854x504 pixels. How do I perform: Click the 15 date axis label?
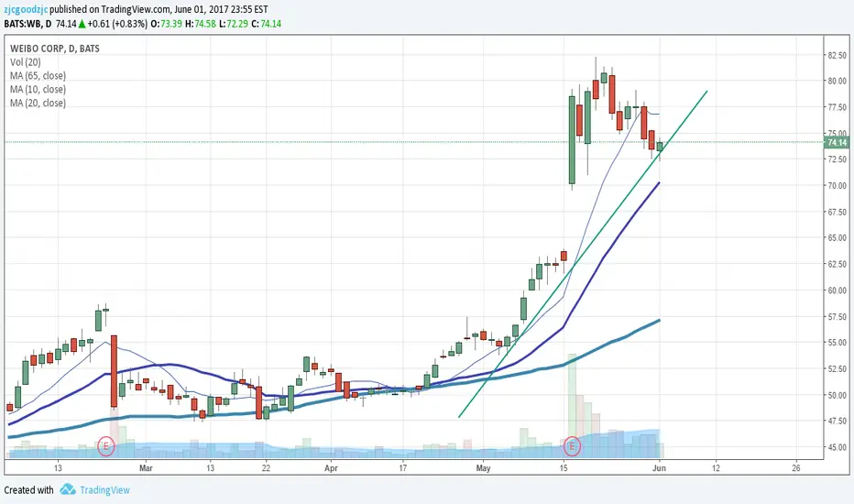click(x=564, y=467)
